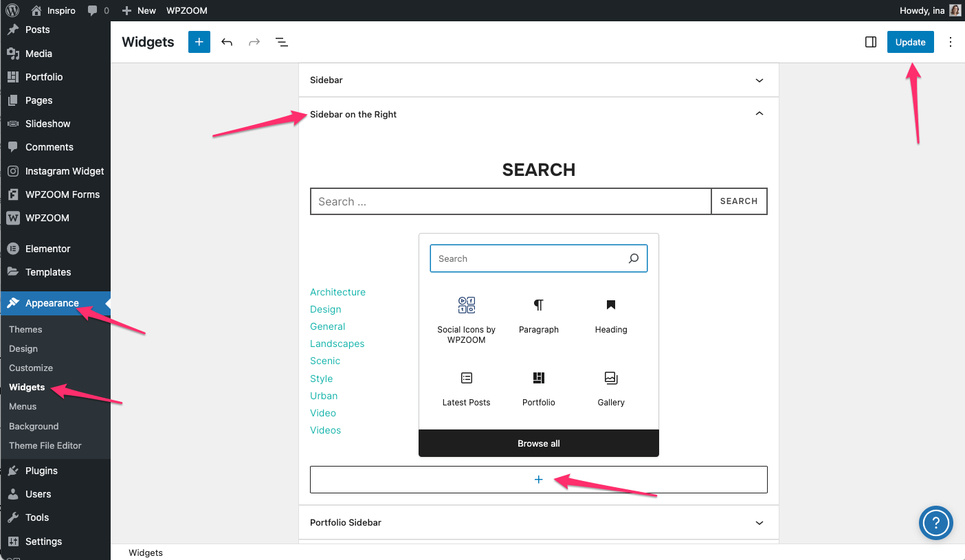This screenshot has height=560, width=965.
Task: Open the three-dot options menu
Action: [x=951, y=42]
